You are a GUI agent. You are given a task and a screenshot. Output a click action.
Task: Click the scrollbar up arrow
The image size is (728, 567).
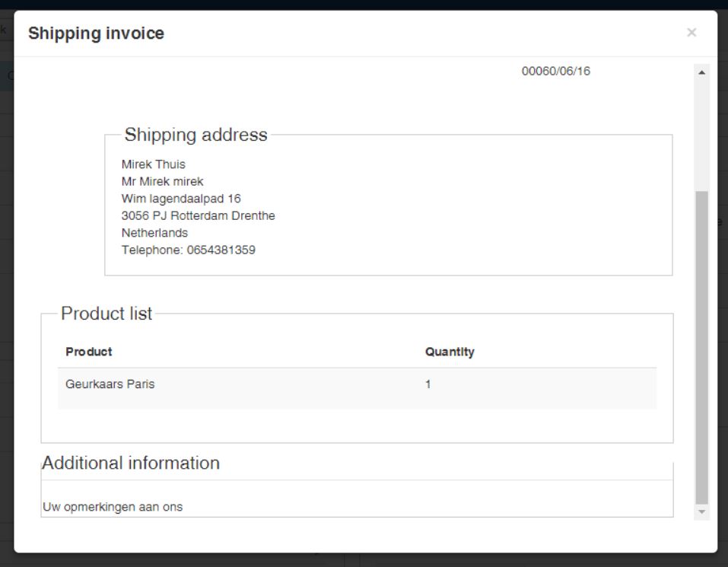coord(701,72)
